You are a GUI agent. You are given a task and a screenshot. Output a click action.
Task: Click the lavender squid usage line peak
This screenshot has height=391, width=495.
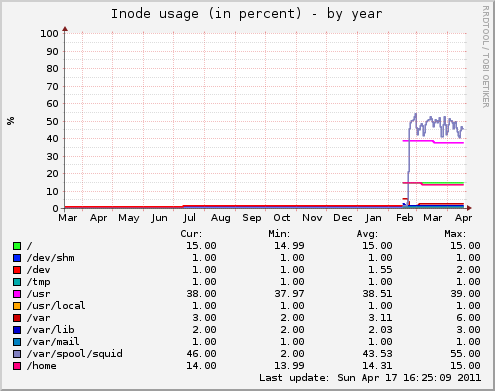pyautogui.click(x=415, y=114)
